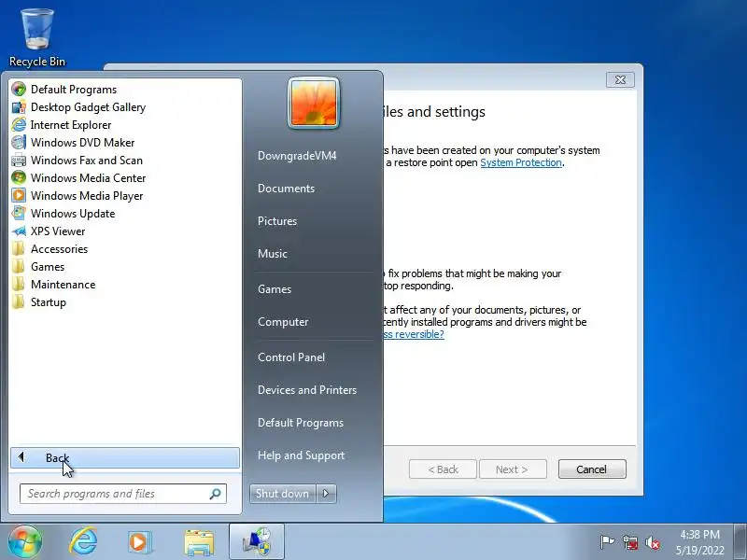The width and height of the screenshot is (747, 560).
Task: Switch to System Restore taskbar item
Action: 257,541
